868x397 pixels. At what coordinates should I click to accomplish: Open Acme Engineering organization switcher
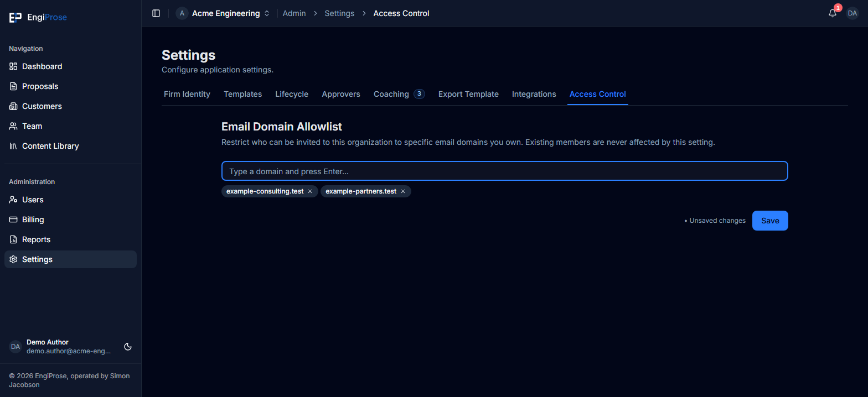click(x=223, y=13)
